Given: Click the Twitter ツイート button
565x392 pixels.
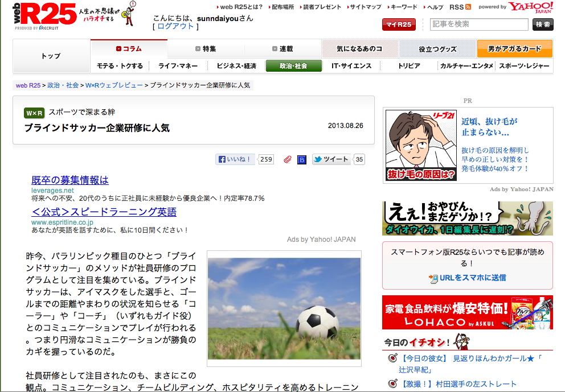Looking at the screenshot, I should 331,159.
